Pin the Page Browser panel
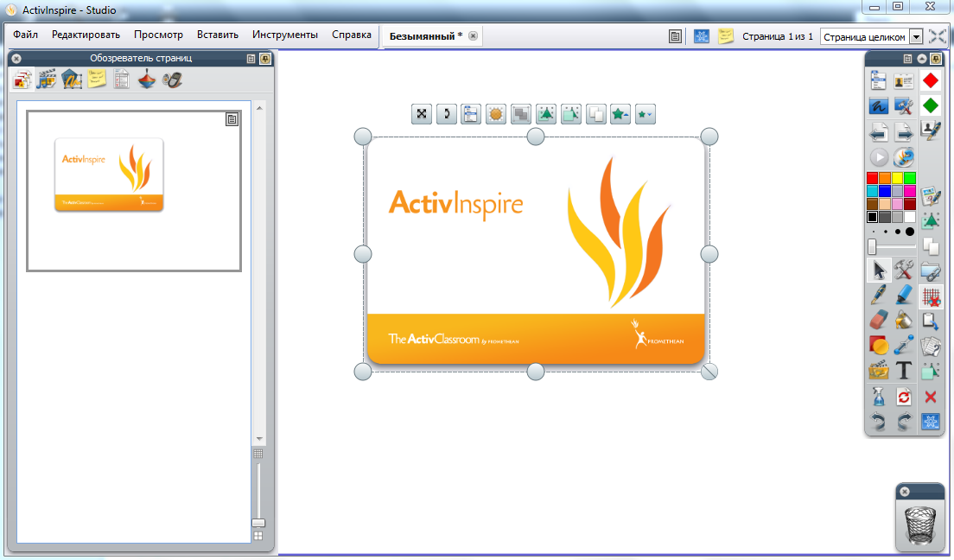954x560 pixels. click(265, 59)
